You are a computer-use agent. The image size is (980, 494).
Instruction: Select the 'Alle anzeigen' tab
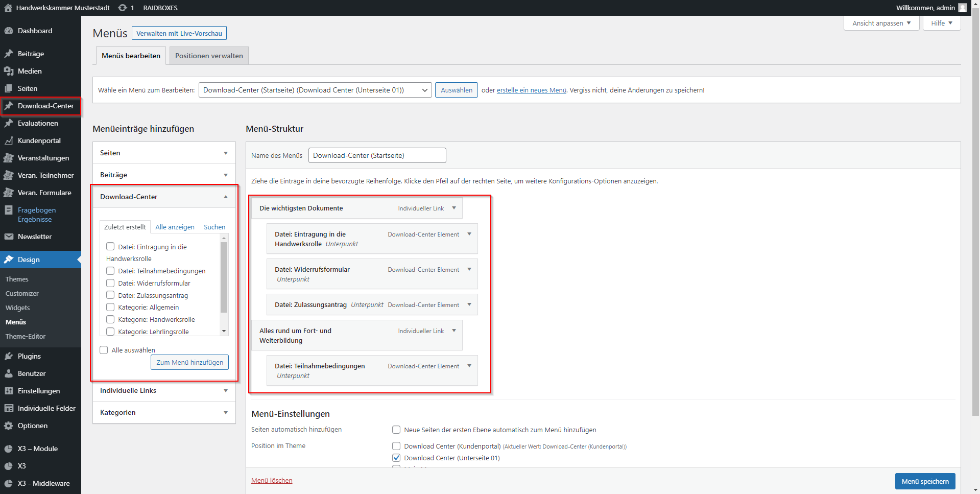[175, 227]
